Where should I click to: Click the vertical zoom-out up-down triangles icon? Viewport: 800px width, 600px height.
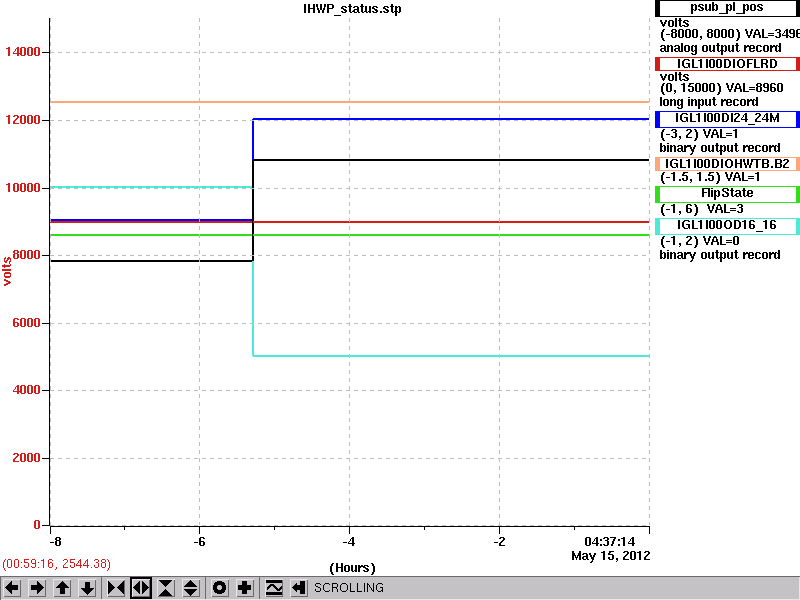pyautogui.click(x=191, y=588)
